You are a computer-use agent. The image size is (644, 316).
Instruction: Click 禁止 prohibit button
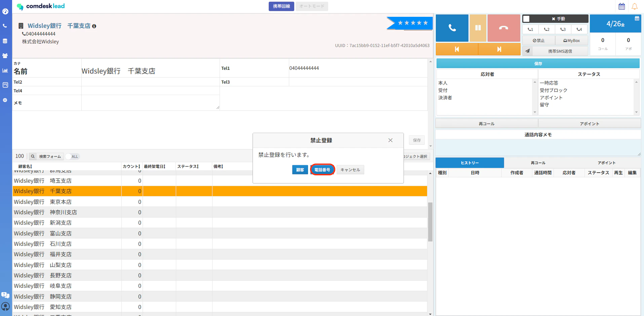538,41
